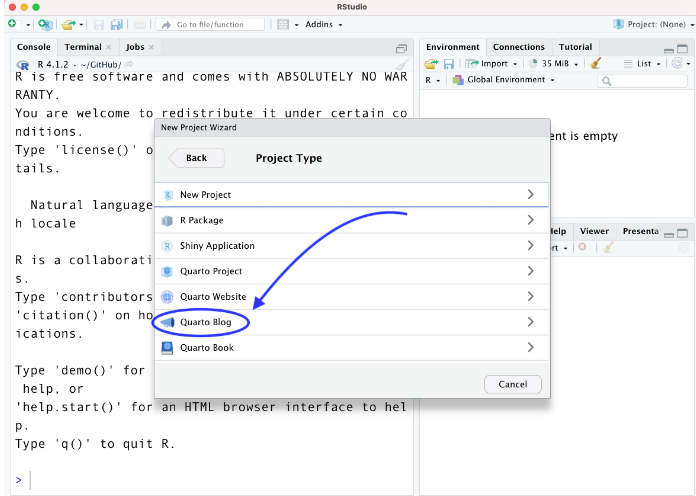Click the Quarto Blog megaphone icon
Screen dimensions: 696x496
(x=167, y=322)
